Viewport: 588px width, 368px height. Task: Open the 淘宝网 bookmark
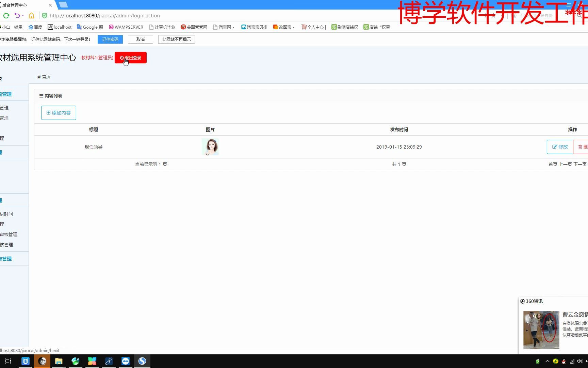click(224, 27)
